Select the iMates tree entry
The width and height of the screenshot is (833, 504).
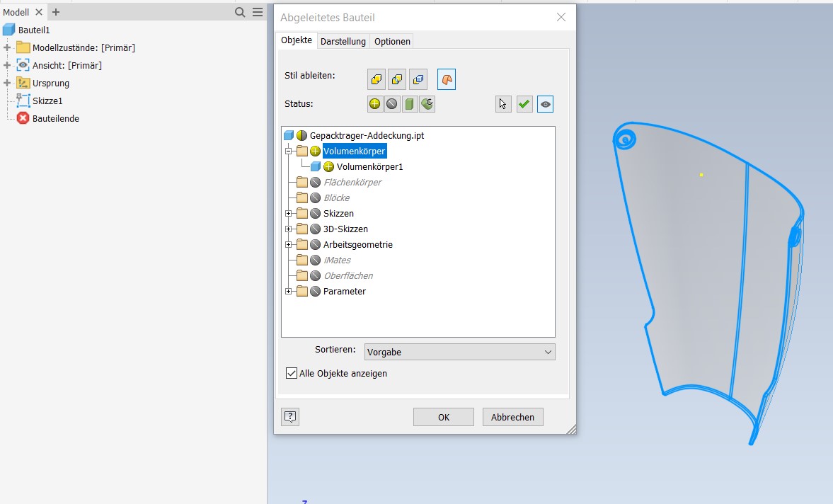338,260
